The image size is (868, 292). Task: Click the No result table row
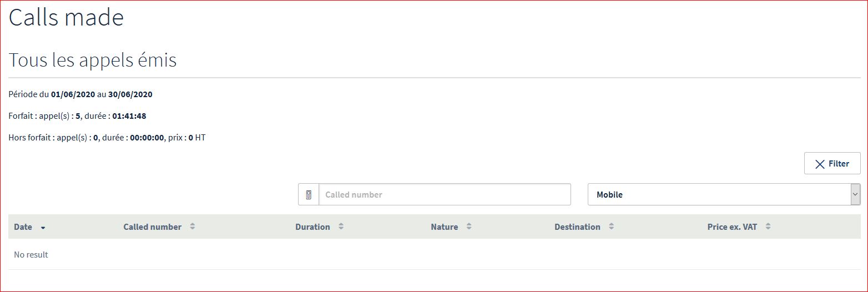tap(31, 255)
